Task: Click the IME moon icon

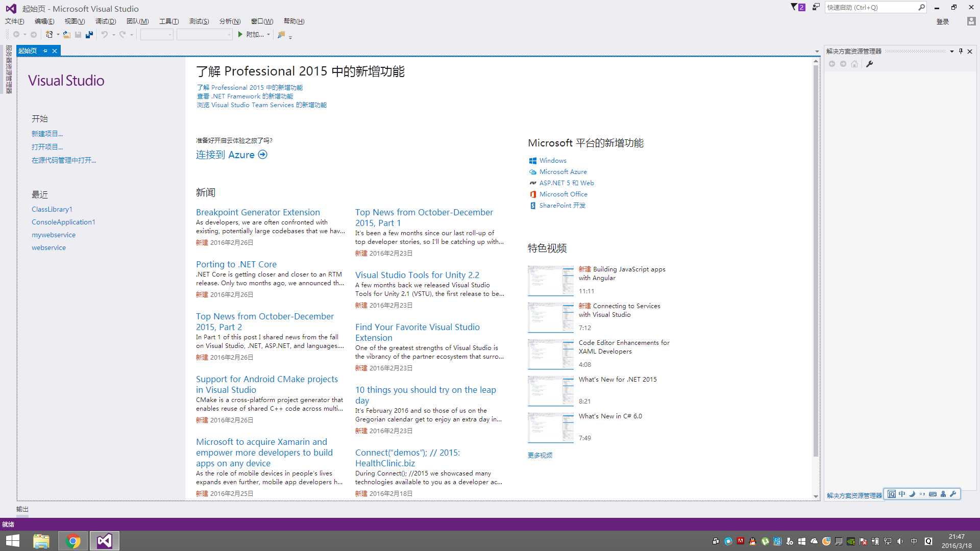Action: 912,494
